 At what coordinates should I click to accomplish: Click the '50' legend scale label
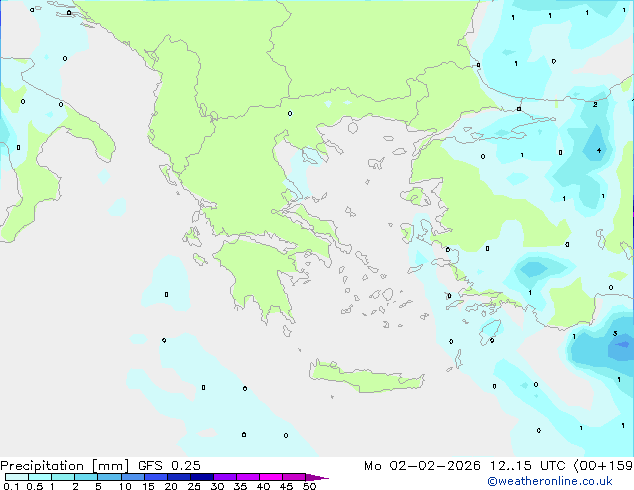[x=310, y=486]
